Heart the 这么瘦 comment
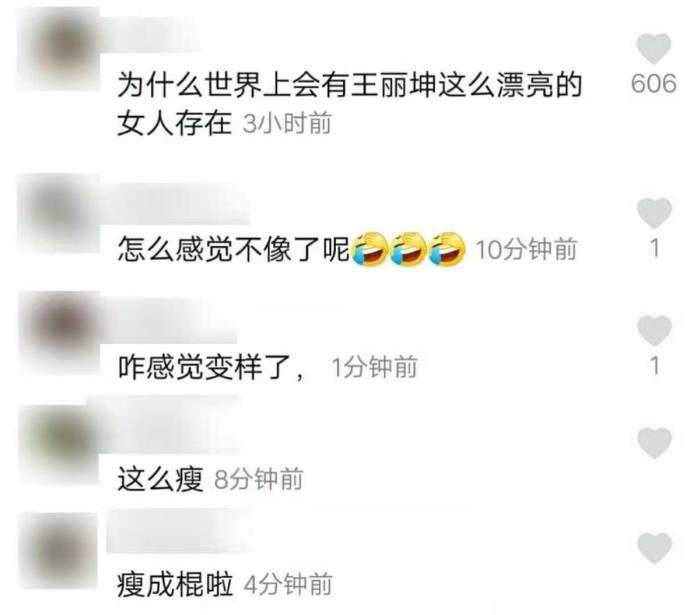The image size is (700, 615). pos(654,443)
